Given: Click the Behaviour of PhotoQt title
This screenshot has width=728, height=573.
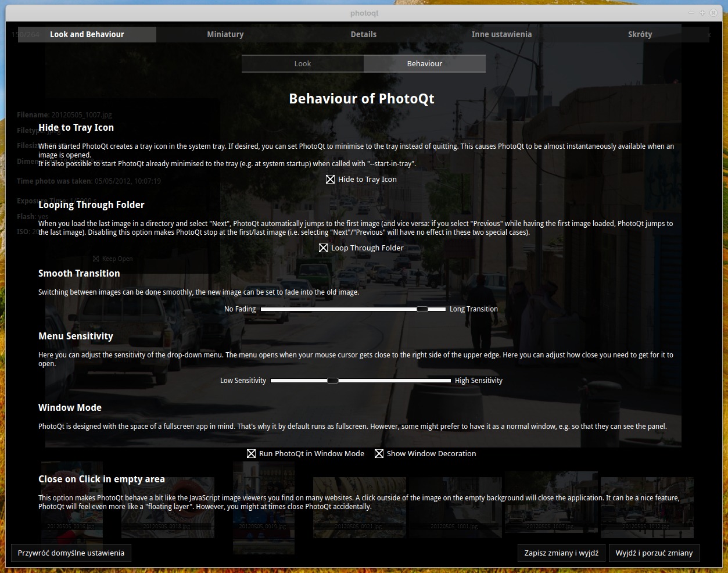Looking at the screenshot, I should tap(361, 99).
